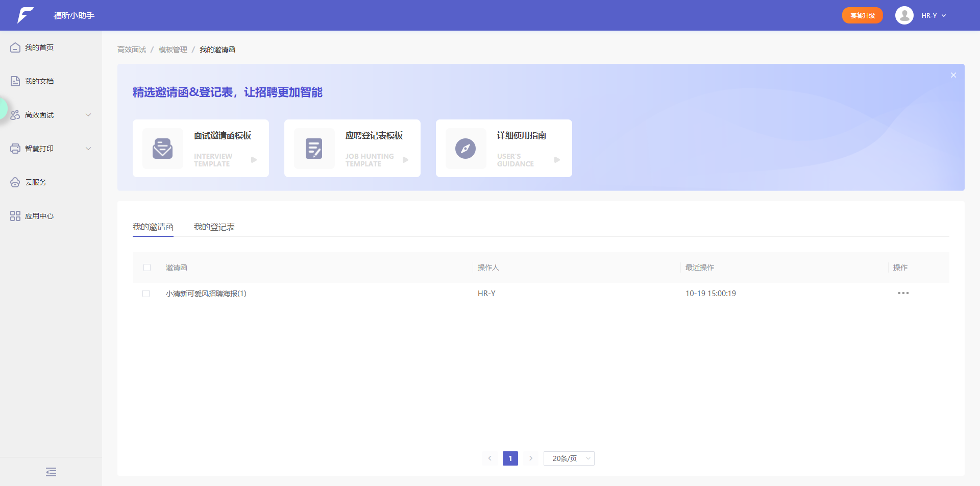Open the 20条/页 page size dropdown
980x486 pixels.
(569, 458)
